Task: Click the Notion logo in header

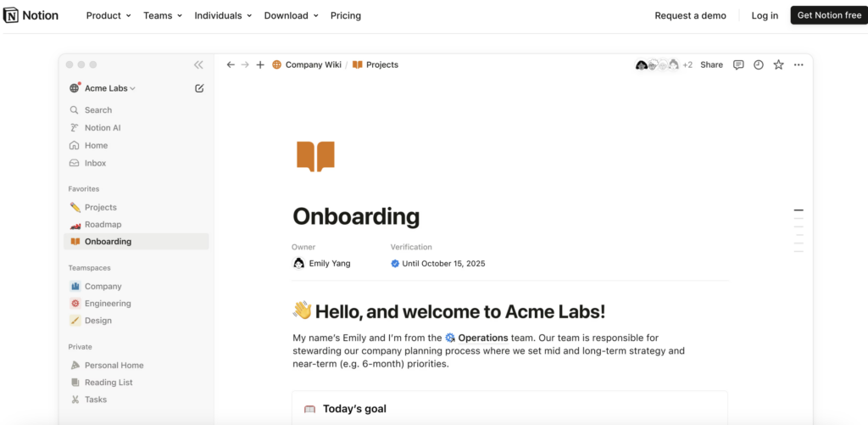Action: coord(31,15)
